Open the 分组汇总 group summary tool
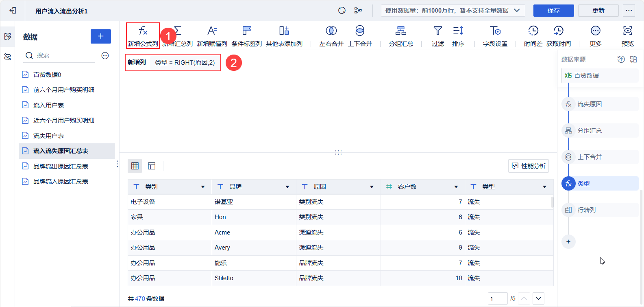 click(401, 36)
